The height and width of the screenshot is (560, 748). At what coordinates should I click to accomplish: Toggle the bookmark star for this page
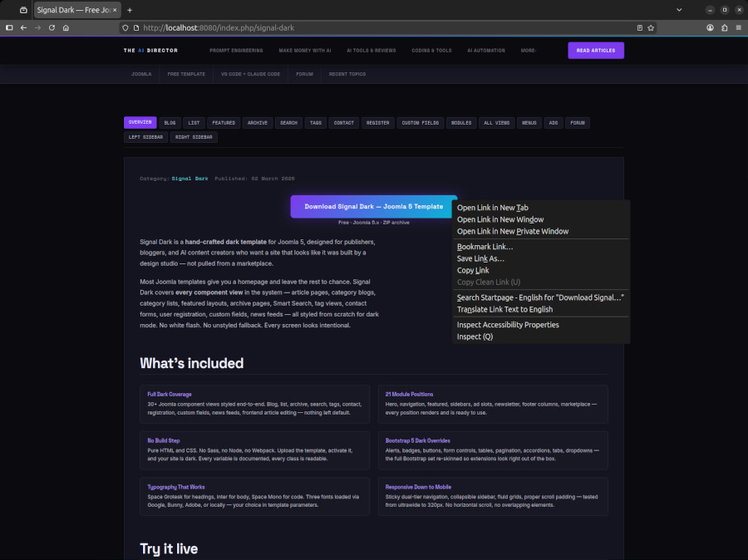[651, 27]
